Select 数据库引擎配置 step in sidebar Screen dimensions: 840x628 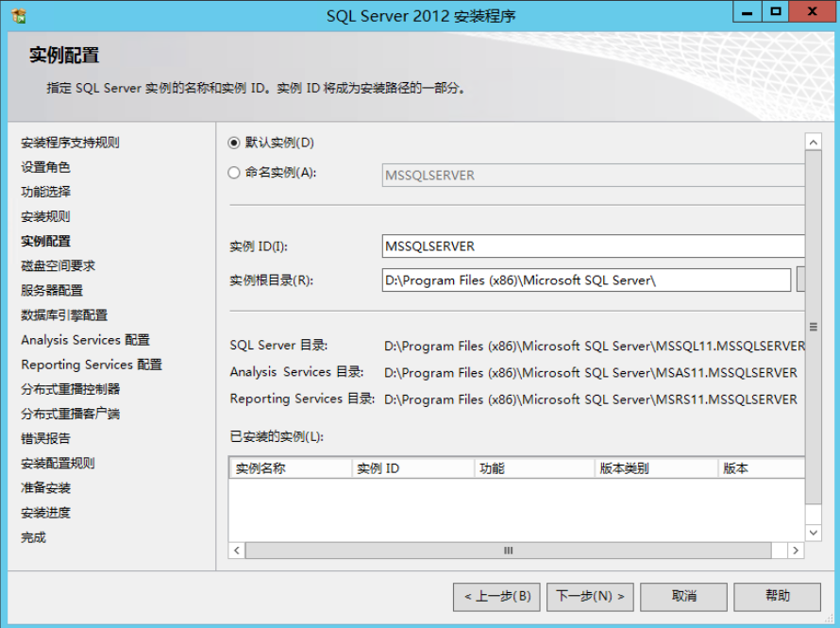[64, 315]
